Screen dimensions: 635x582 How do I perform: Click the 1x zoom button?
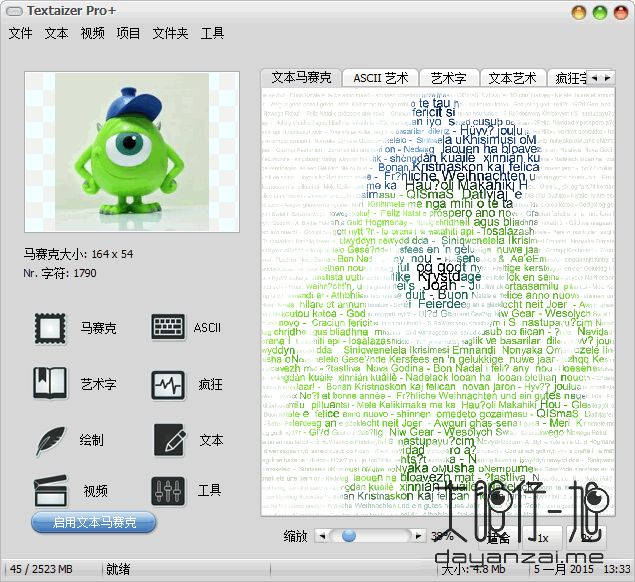pos(543,538)
